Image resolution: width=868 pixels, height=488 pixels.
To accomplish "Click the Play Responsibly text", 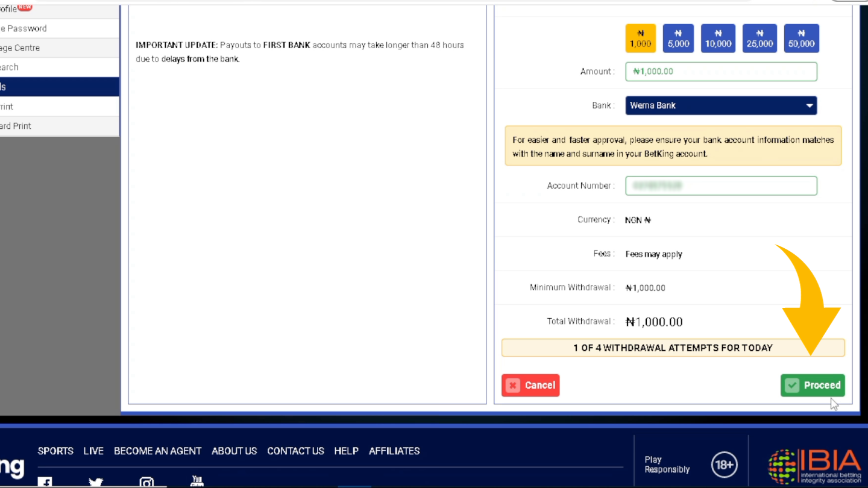I will pos(667,465).
